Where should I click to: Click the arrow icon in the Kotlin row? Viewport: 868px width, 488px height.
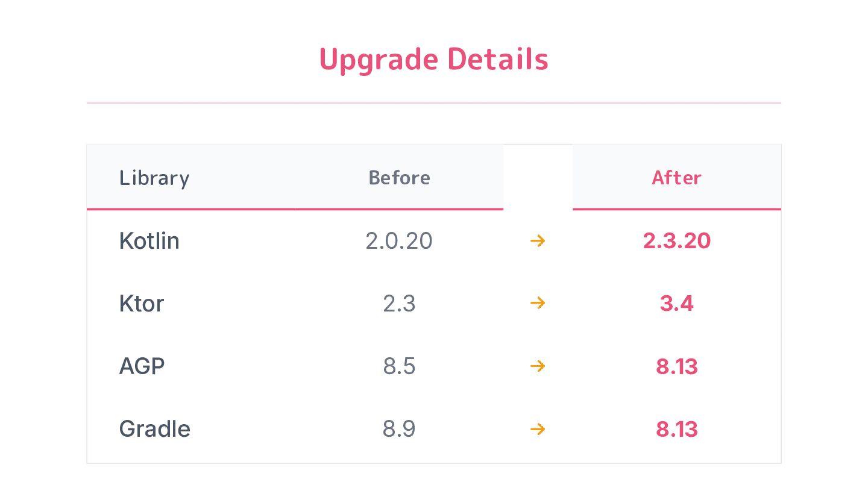tap(538, 241)
